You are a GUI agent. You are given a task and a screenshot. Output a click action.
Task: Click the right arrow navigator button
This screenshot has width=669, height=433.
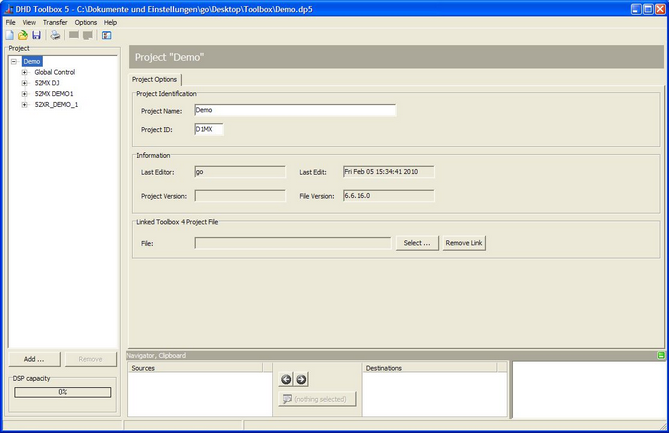301,379
